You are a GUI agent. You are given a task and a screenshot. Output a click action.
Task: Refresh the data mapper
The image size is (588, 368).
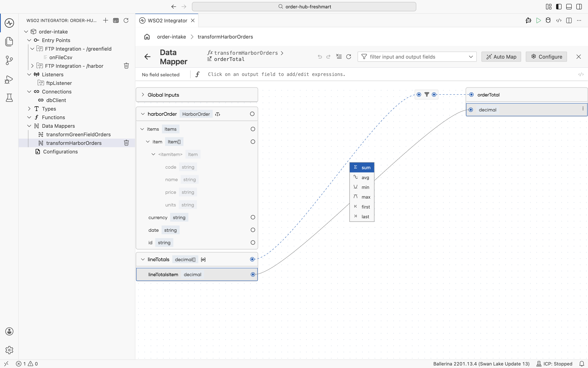pyautogui.click(x=349, y=57)
